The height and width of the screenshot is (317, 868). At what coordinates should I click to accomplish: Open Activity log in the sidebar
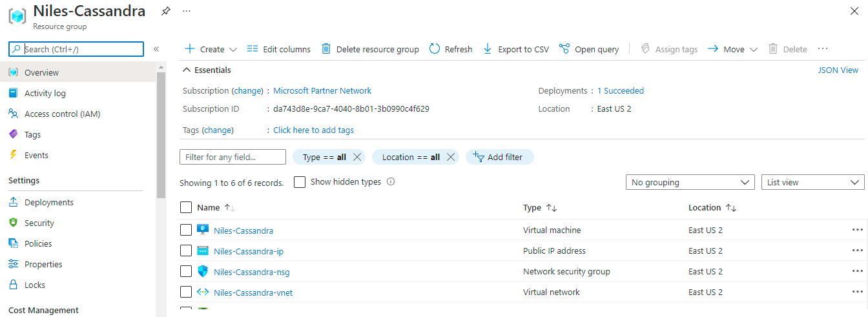45,93
